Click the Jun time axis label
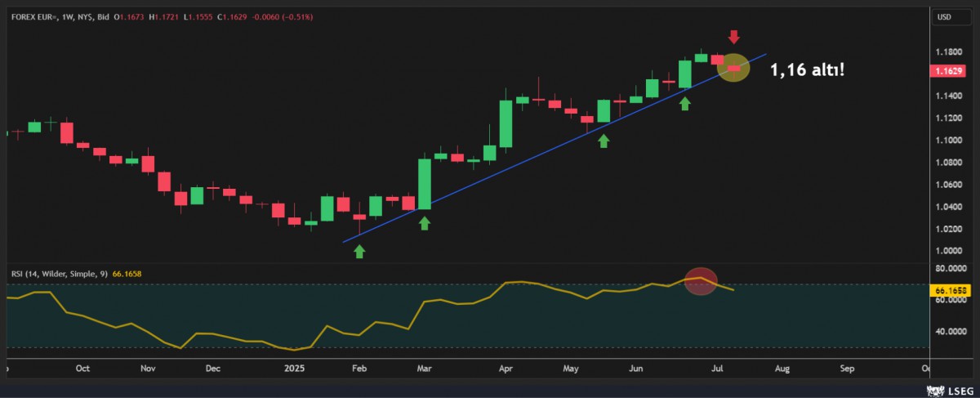 pyautogui.click(x=637, y=369)
